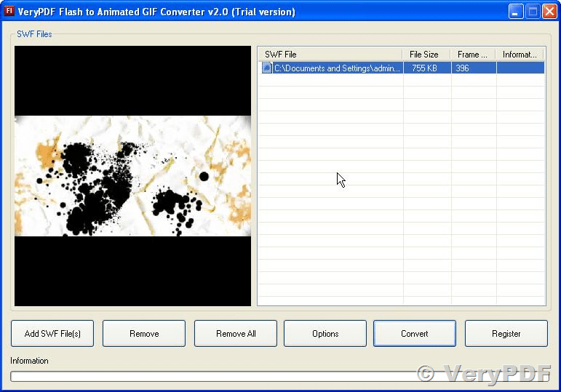The width and height of the screenshot is (561, 392).
Task: Click the SWF file icon in the list row
Action: click(266, 68)
